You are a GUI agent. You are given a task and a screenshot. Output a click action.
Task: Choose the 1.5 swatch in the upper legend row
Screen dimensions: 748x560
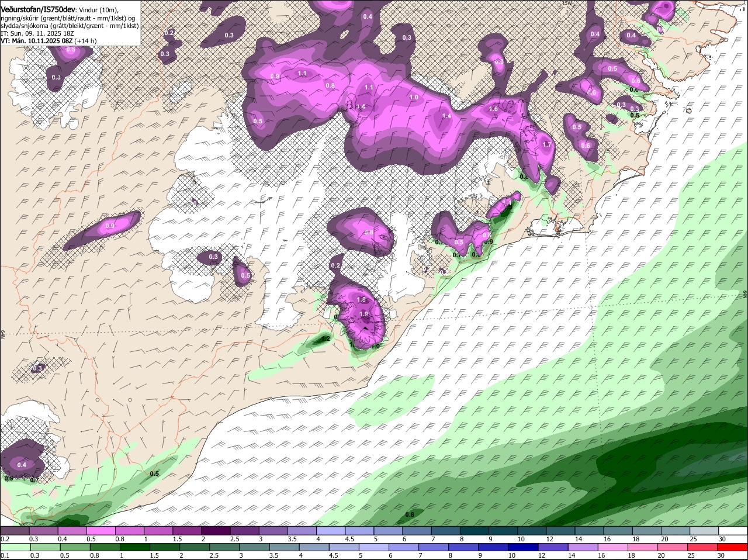(x=186, y=531)
